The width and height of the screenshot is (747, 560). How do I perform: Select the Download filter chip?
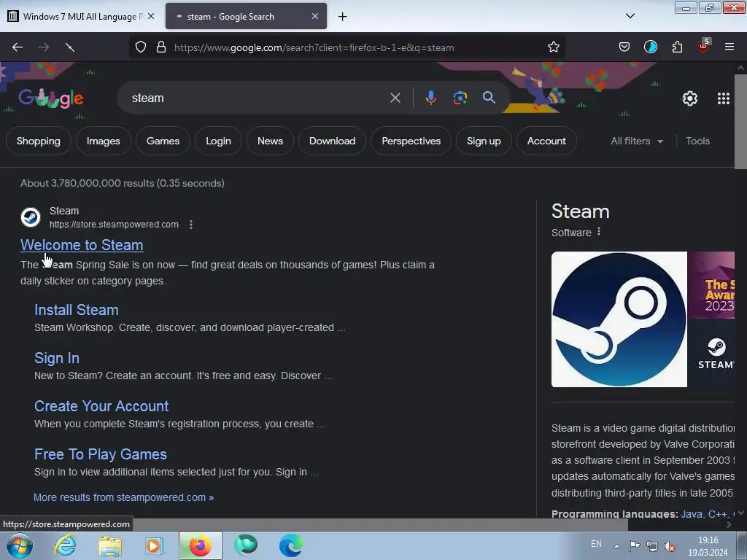click(332, 141)
